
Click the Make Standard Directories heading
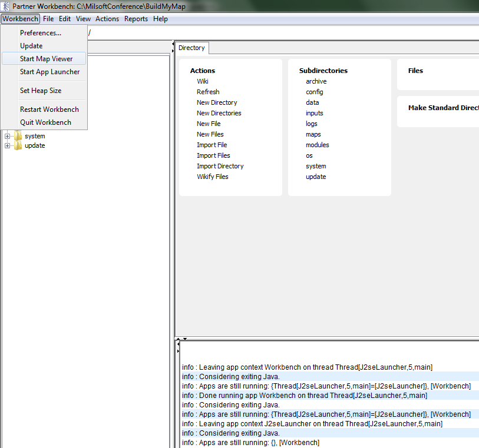[x=443, y=108]
